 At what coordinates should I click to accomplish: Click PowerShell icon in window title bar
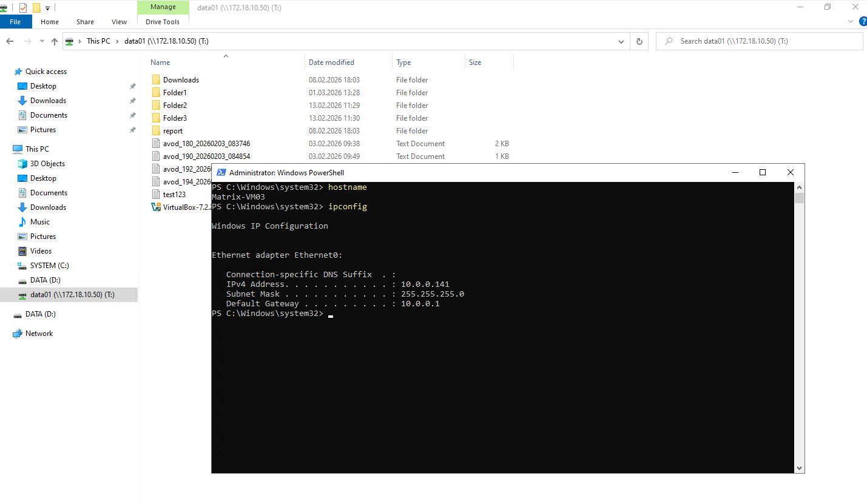(221, 173)
